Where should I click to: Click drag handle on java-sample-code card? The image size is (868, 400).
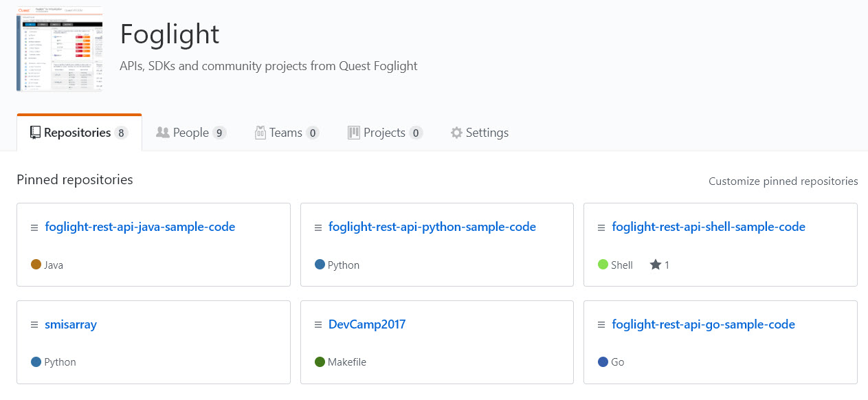34,227
